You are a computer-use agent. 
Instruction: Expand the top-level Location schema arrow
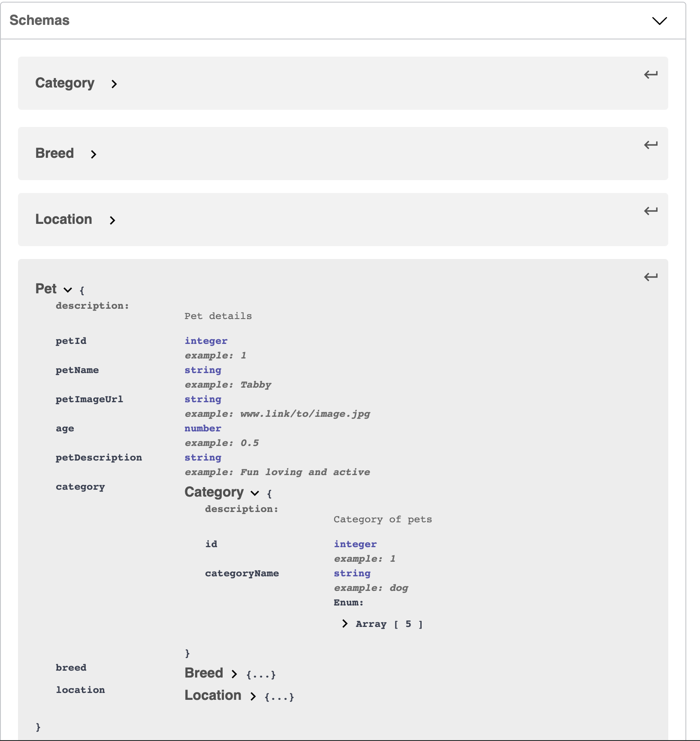click(x=112, y=220)
